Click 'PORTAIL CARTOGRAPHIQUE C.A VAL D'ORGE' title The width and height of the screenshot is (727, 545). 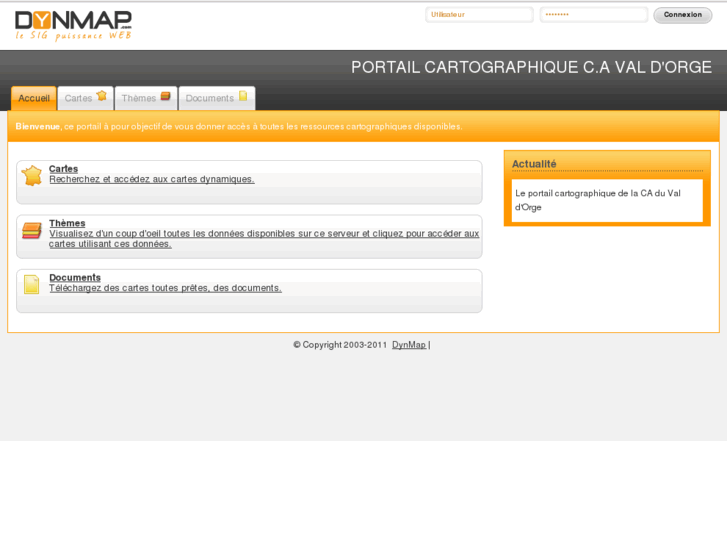pos(531,67)
